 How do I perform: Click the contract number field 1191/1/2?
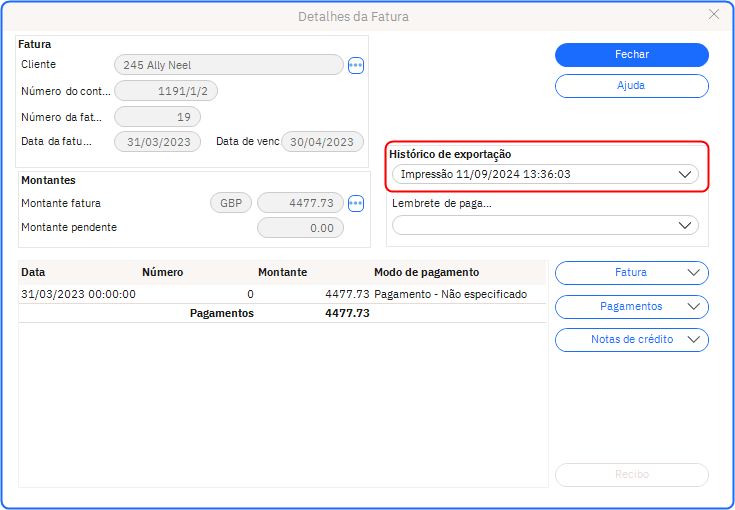(x=166, y=91)
